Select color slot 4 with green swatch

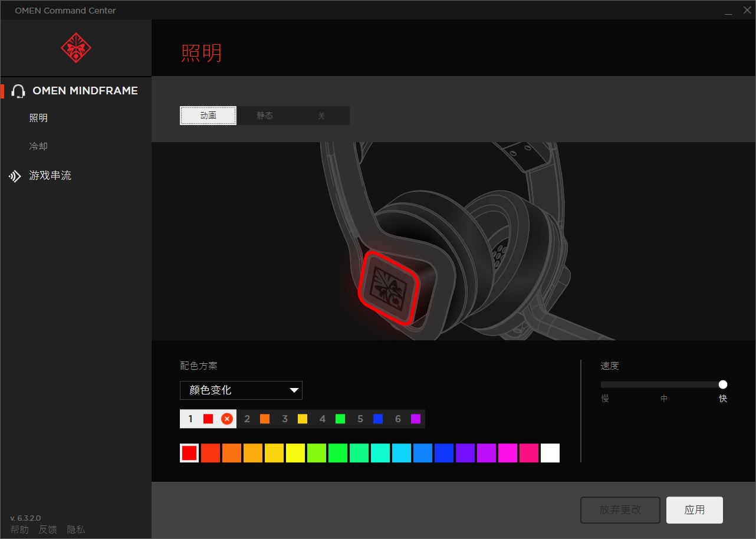click(331, 419)
